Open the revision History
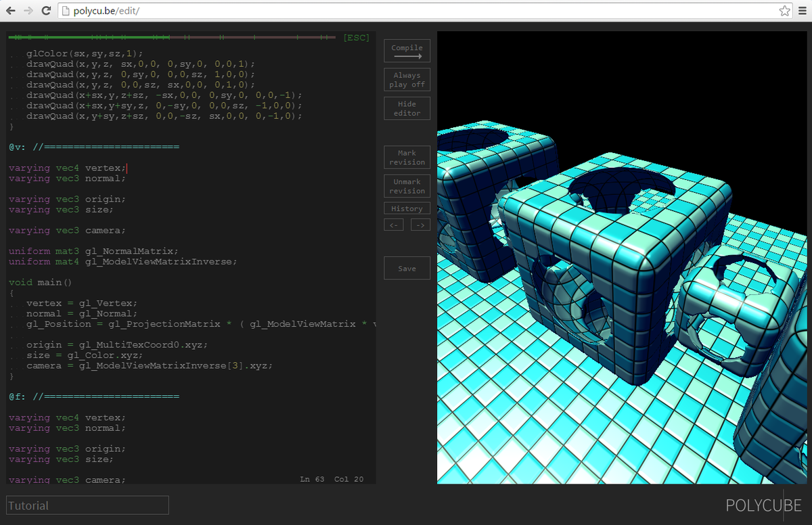The image size is (812, 525). pos(407,208)
